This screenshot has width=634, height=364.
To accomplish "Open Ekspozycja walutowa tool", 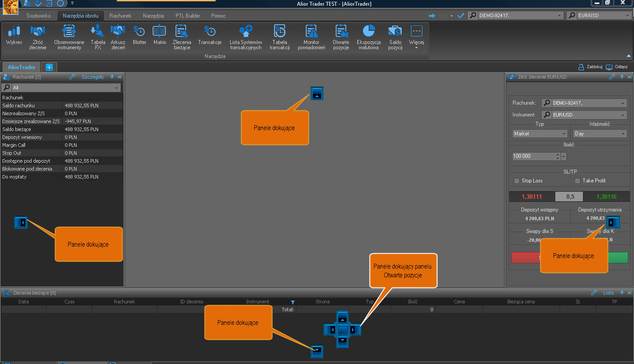I will (369, 37).
